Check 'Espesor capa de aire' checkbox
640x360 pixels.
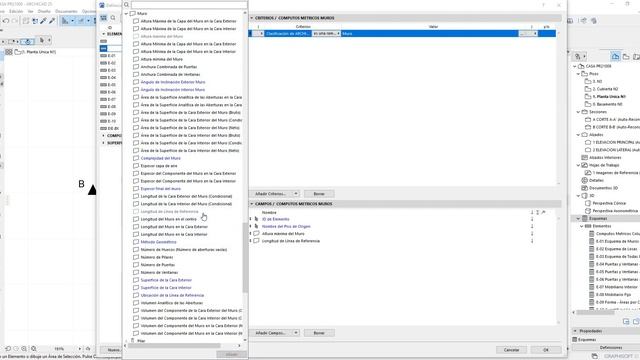click(x=136, y=166)
